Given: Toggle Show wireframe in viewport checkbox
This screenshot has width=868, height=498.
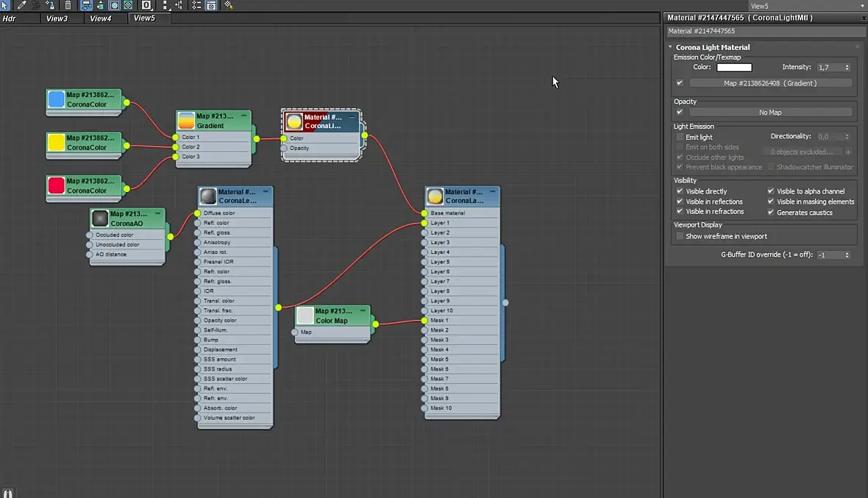Looking at the screenshot, I should pyautogui.click(x=680, y=236).
